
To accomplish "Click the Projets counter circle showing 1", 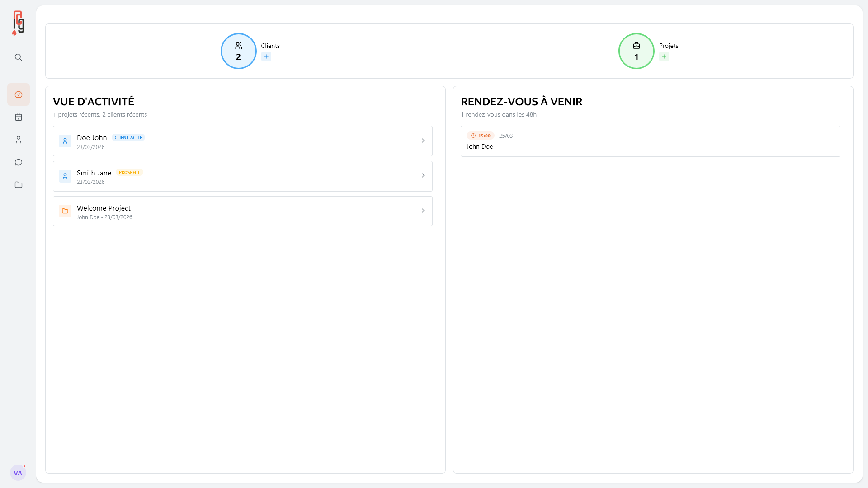I will [637, 51].
